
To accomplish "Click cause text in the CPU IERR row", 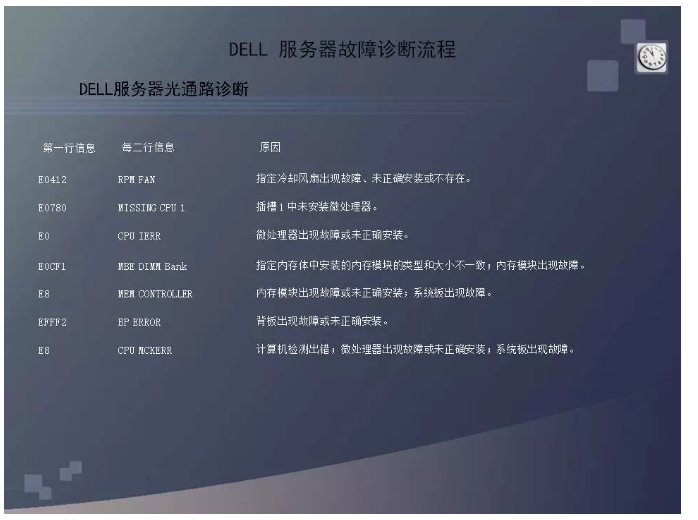I will click(332, 235).
